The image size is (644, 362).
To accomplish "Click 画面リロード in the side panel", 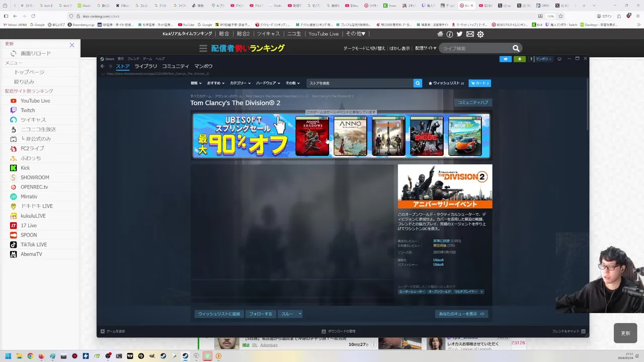I will 36,53.
